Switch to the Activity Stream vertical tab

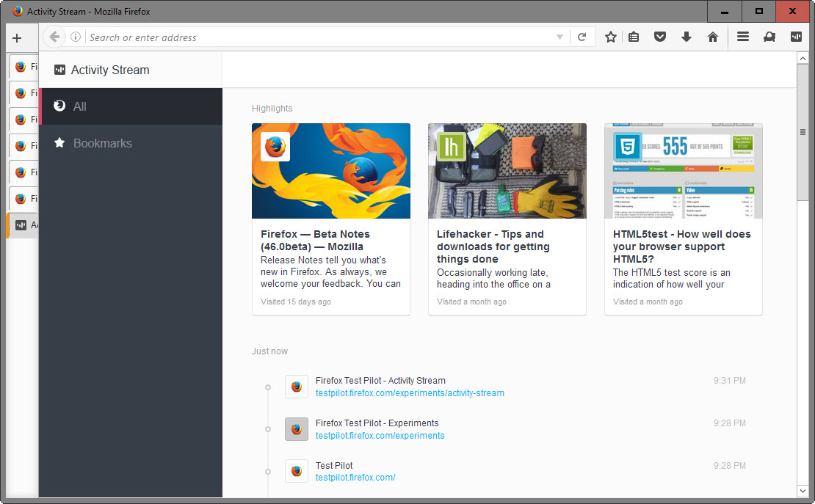[22, 225]
